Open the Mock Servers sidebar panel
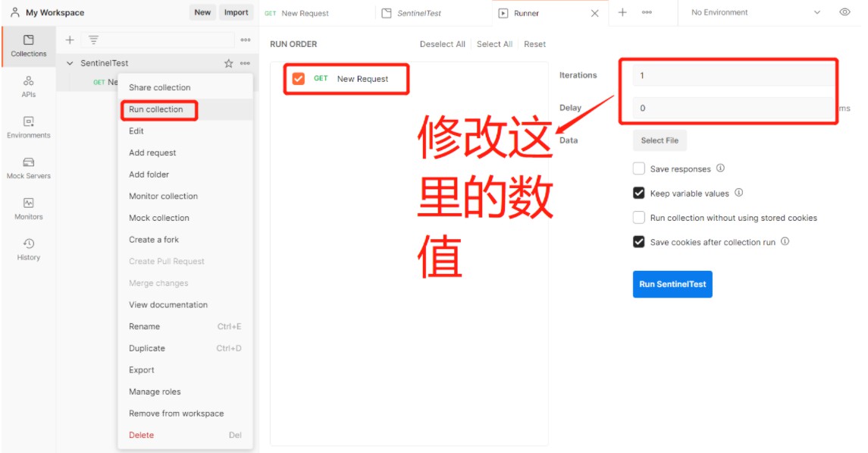This screenshot has height=453, width=868. coord(28,168)
